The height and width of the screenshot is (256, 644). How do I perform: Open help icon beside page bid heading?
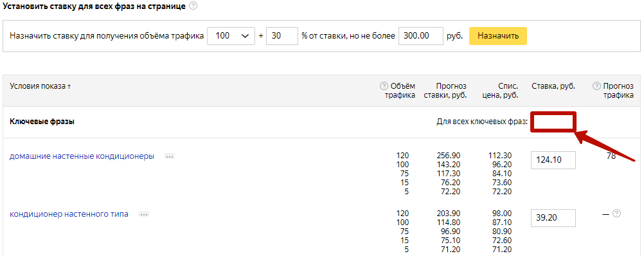(x=193, y=6)
